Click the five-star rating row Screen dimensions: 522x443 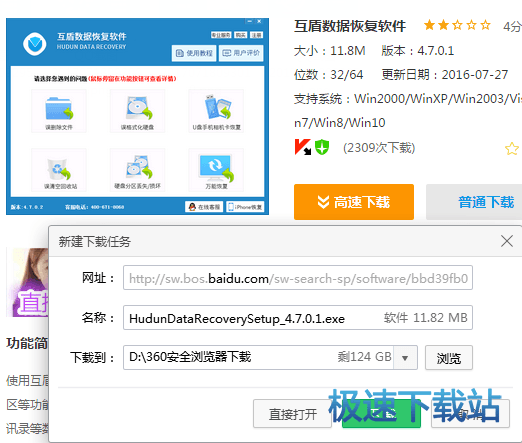457,25
